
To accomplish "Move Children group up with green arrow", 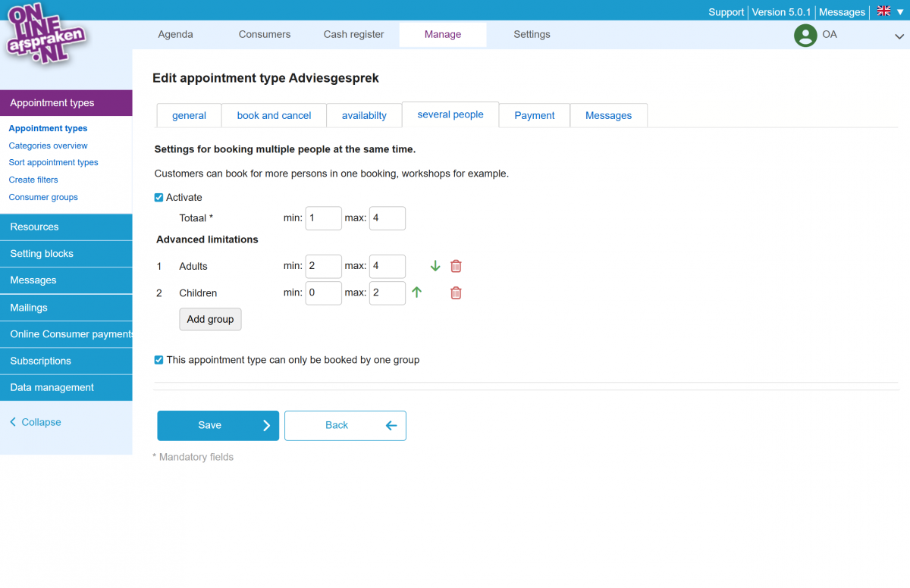I will click(x=416, y=292).
